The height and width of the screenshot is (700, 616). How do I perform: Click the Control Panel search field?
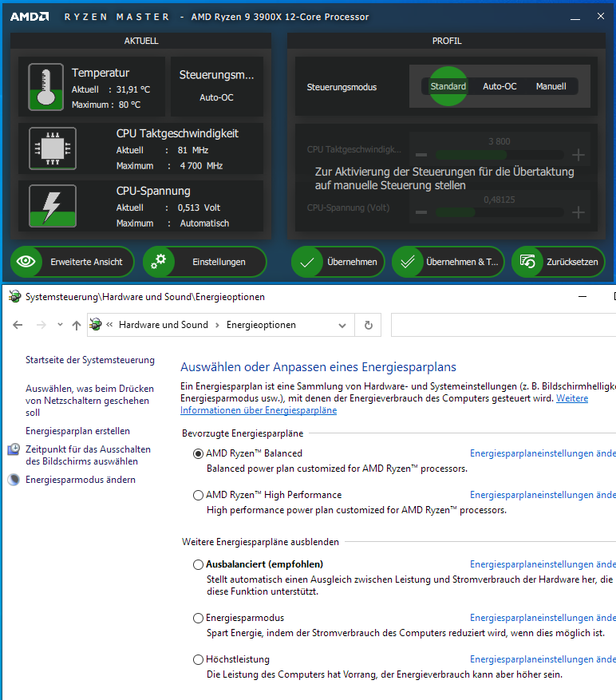[503, 325]
